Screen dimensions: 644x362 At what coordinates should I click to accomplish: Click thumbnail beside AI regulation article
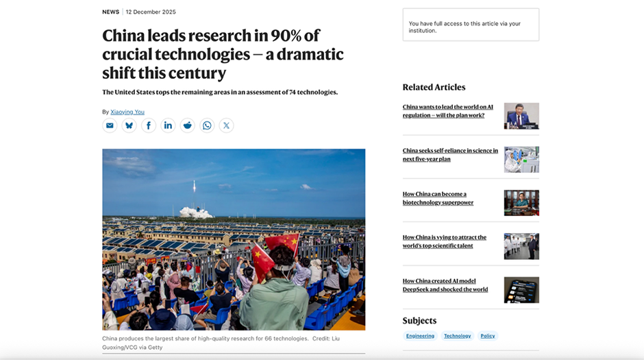tap(521, 116)
